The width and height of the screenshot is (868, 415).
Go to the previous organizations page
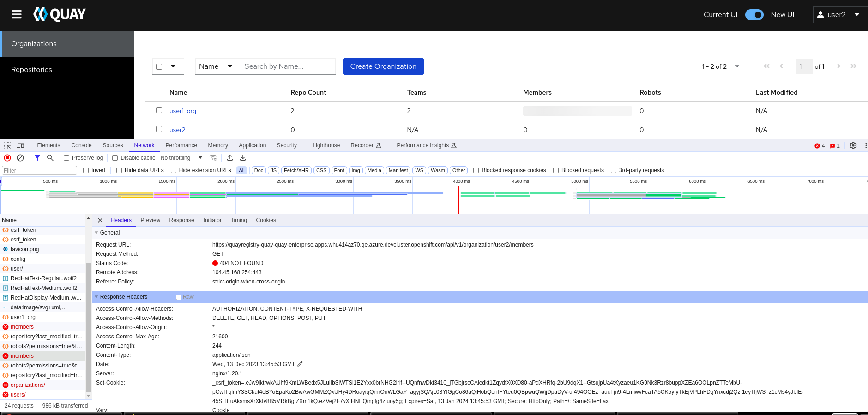pyautogui.click(x=781, y=66)
